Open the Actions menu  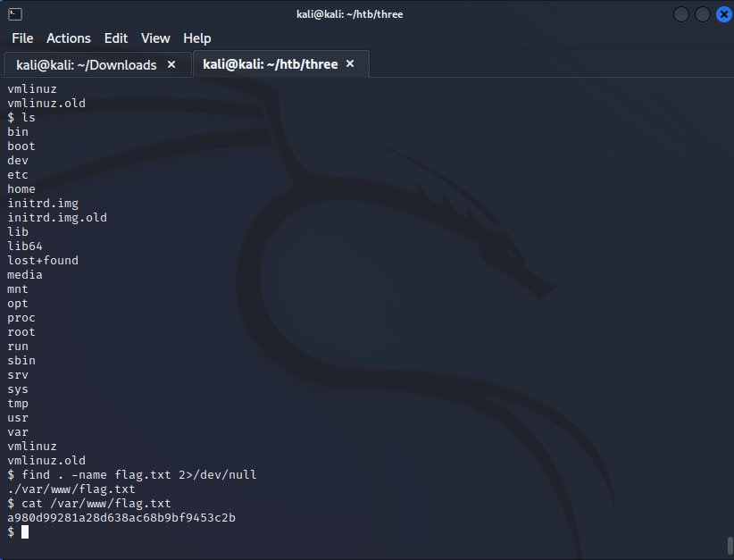(x=69, y=38)
